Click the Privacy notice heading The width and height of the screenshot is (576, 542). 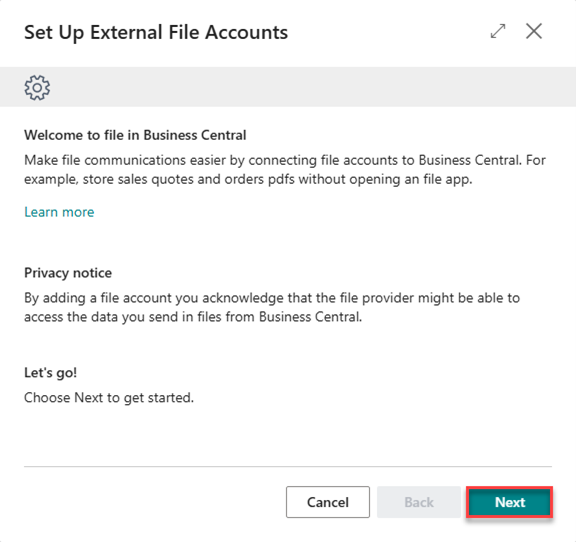coord(68,273)
